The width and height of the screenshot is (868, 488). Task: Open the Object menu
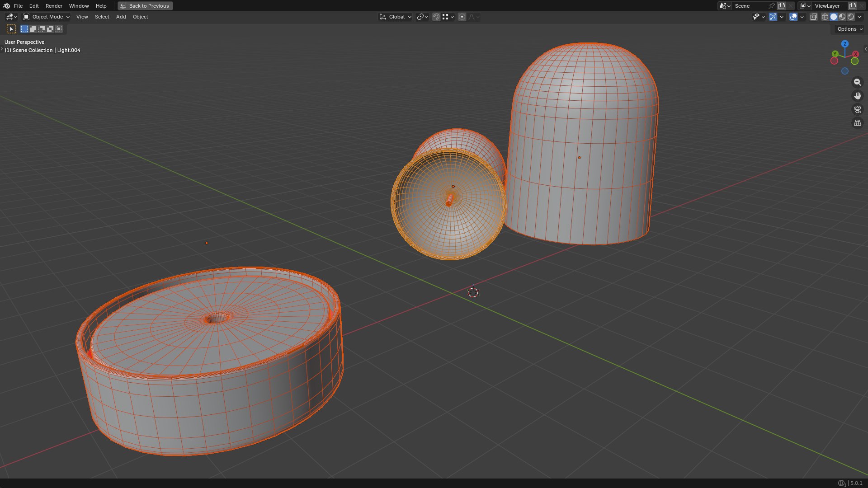tap(140, 17)
